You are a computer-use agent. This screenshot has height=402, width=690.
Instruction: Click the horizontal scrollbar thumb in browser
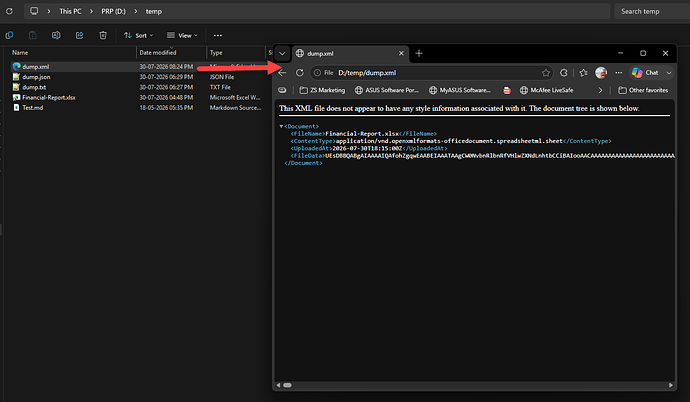tap(287, 385)
